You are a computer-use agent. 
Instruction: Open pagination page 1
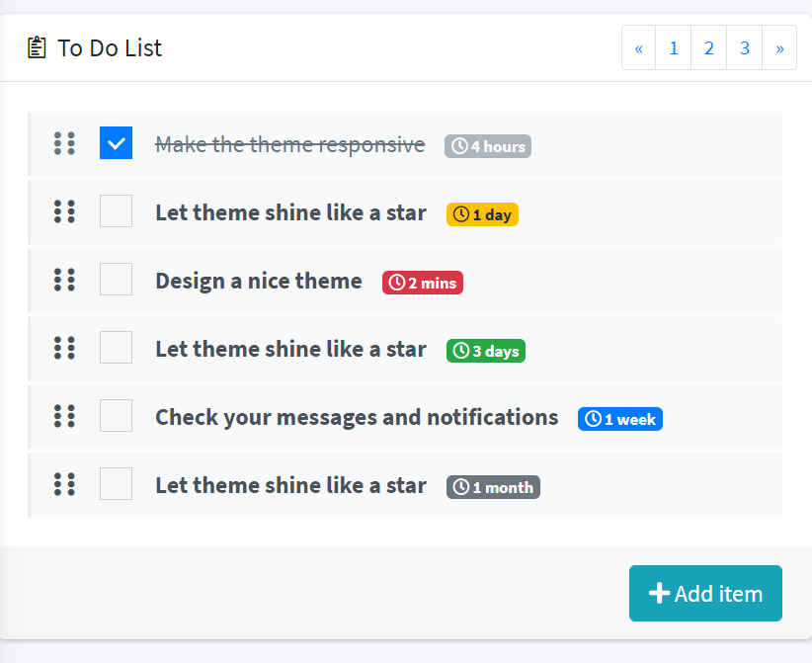674,47
